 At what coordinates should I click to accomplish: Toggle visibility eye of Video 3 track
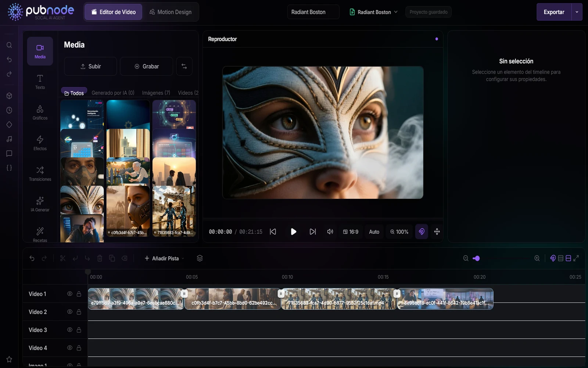click(x=69, y=330)
